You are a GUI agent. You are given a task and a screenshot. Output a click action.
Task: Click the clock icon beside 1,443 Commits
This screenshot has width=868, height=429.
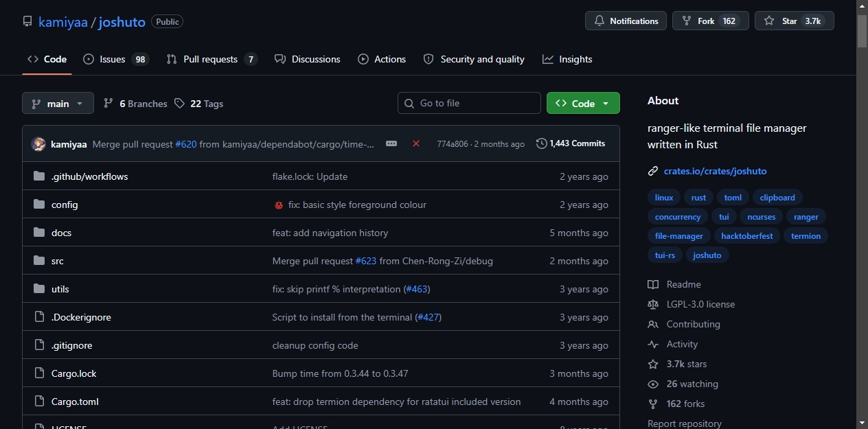coord(542,143)
